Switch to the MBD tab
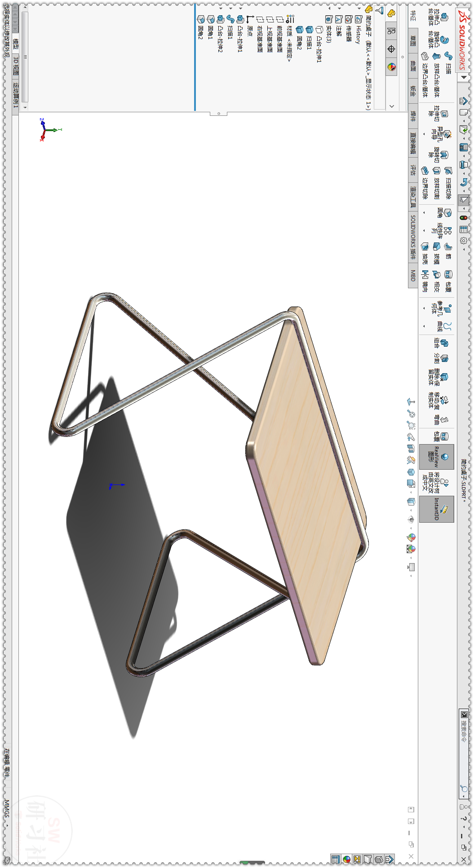Image resolution: width=474 pixels, height=868 pixels. pos(413,275)
